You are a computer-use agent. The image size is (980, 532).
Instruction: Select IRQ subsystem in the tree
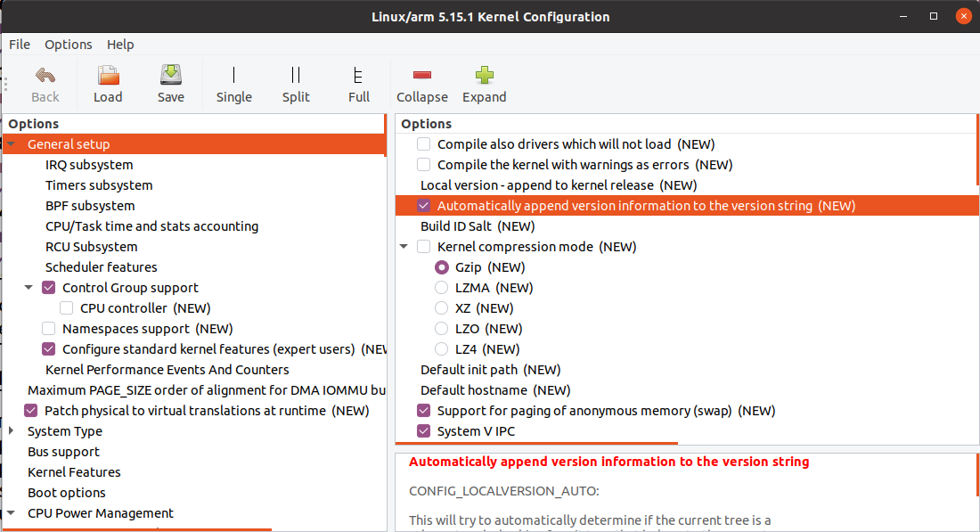[89, 165]
